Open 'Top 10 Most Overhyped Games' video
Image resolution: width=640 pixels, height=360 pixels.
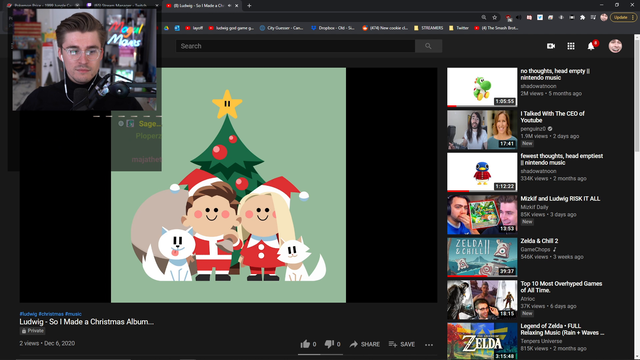tap(561, 287)
